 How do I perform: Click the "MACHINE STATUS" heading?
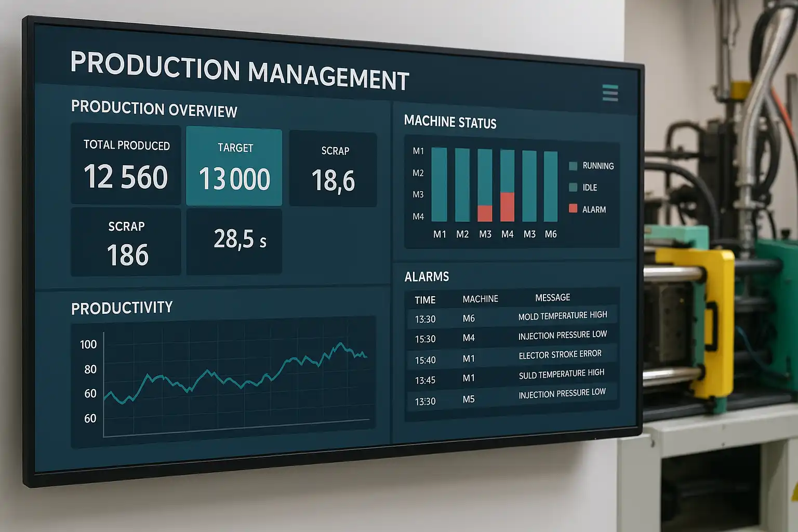pos(450,122)
